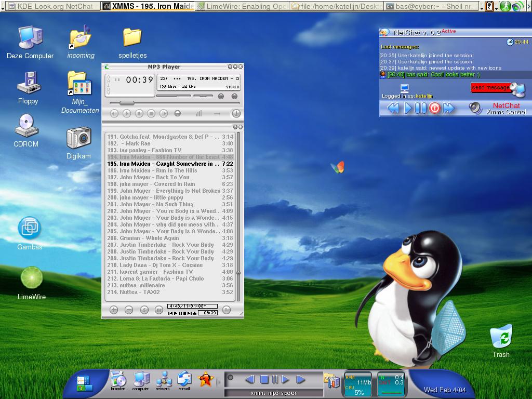This screenshot has width=532, height=399.
Task: Click the eject button in MP3 Player
Action: [178, 113]
